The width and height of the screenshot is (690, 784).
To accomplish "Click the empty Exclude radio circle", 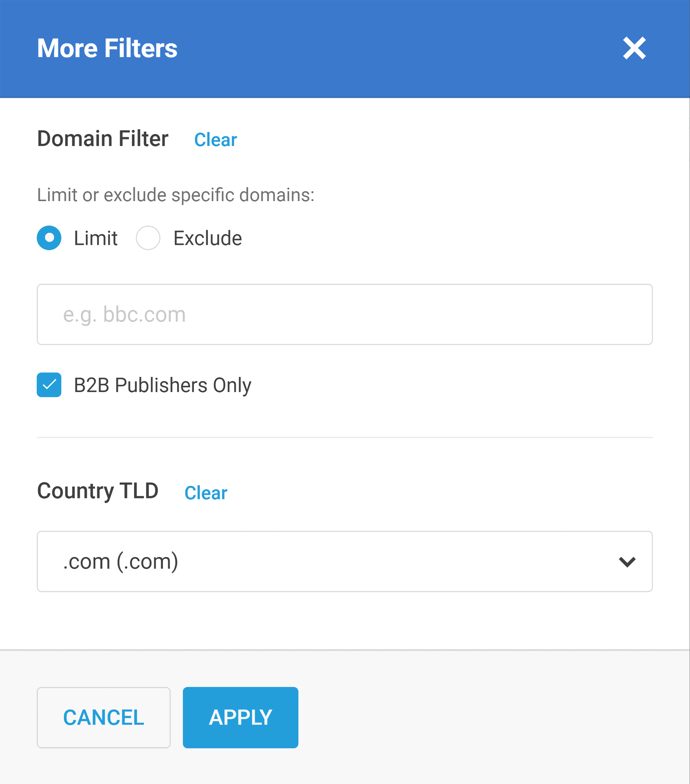I will [148, 238].
